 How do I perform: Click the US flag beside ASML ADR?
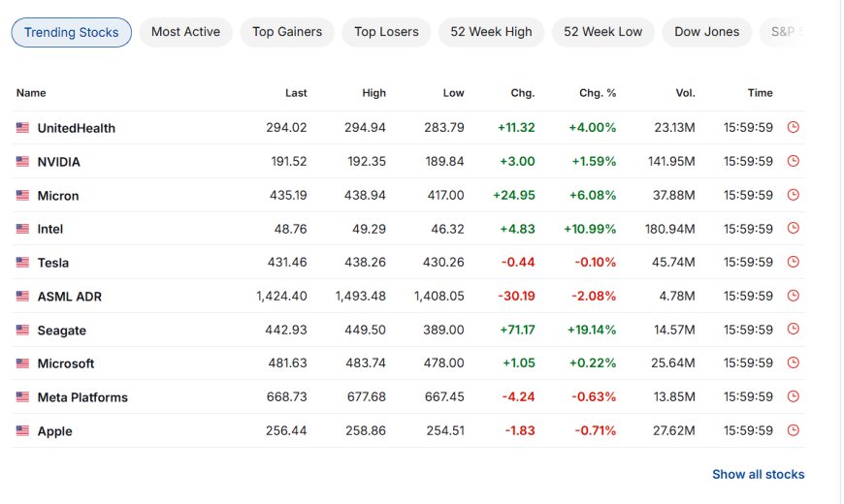[x=22, y=296]
